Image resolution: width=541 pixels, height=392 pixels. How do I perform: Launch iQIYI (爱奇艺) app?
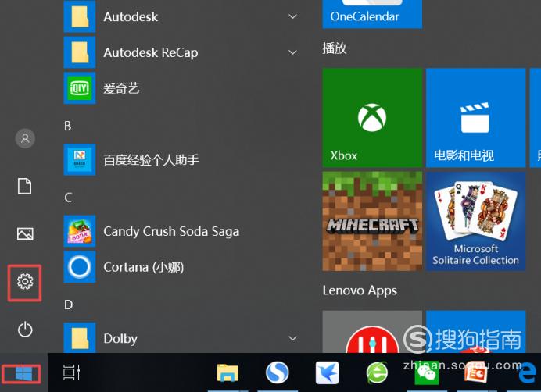point(182,88)
